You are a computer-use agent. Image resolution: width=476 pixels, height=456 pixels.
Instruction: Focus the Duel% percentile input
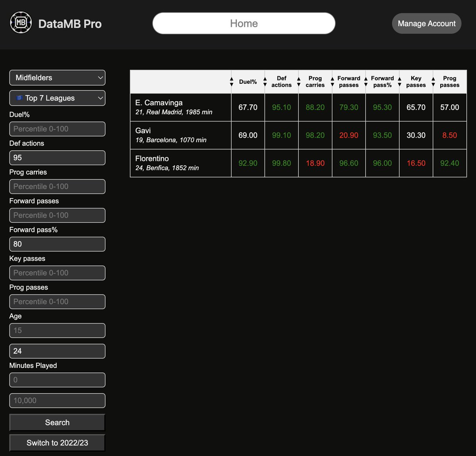click(x=57, y=129)
